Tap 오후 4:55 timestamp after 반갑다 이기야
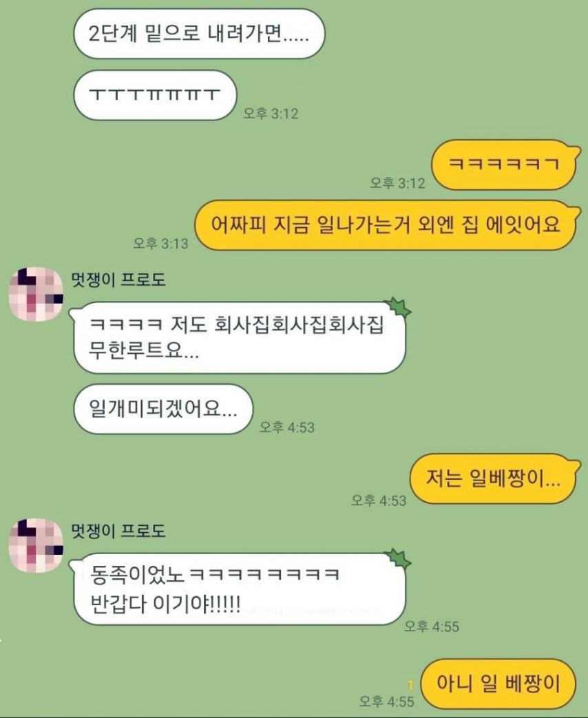 pyautogui.click(x=432, y=626)
